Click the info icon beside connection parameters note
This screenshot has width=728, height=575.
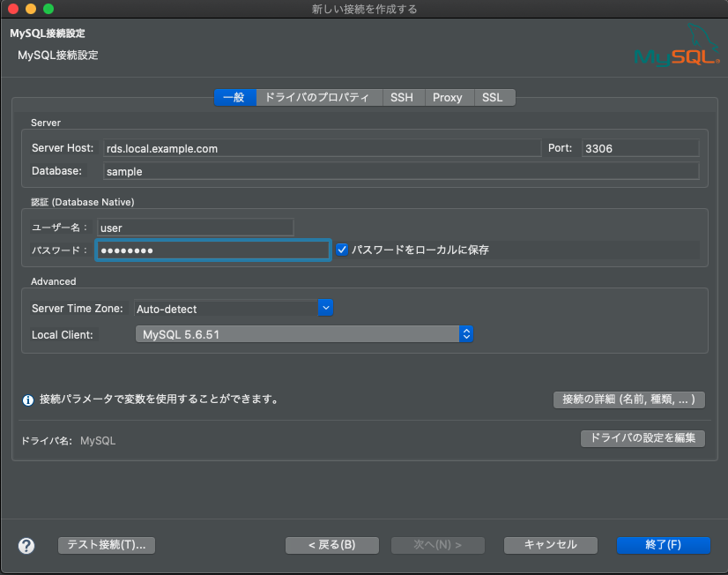tap(28, 400)
